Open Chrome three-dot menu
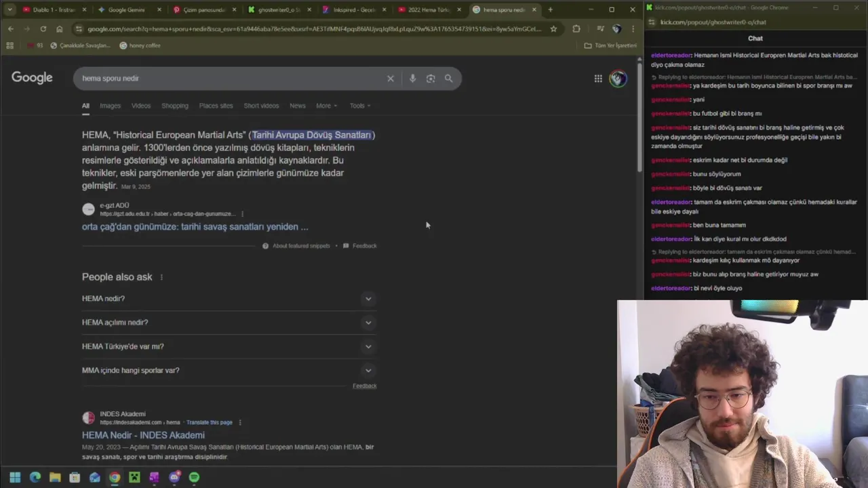The height and width of the screenshot is (488, 868). [x=633, y=29]
